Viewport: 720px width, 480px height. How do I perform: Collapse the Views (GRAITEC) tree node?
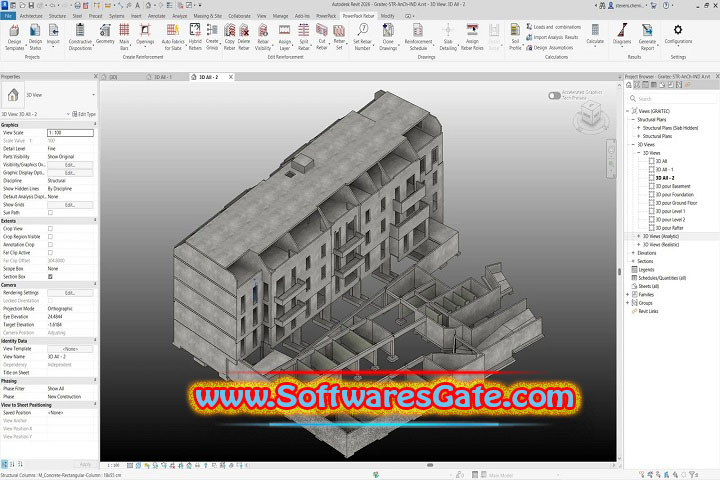[628, 111]
